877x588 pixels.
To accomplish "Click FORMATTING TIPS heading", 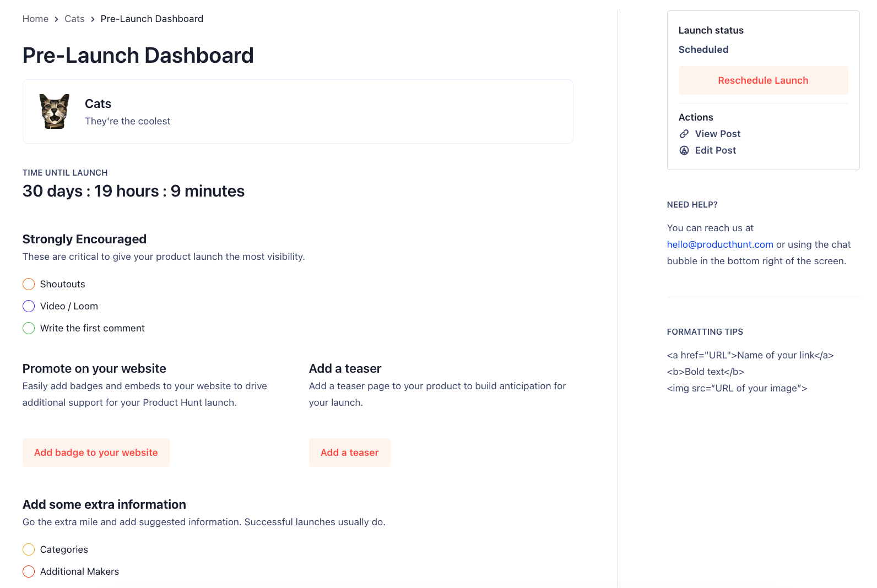I will click(705, 332).
